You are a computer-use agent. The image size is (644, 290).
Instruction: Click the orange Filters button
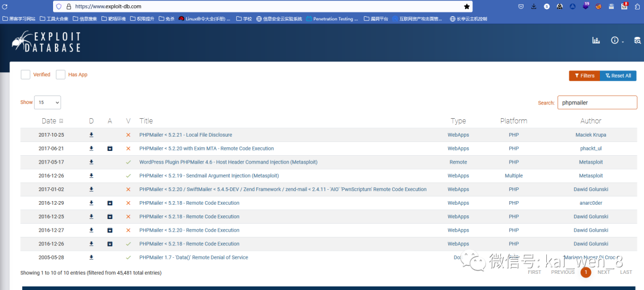click(x=584, y=76)
